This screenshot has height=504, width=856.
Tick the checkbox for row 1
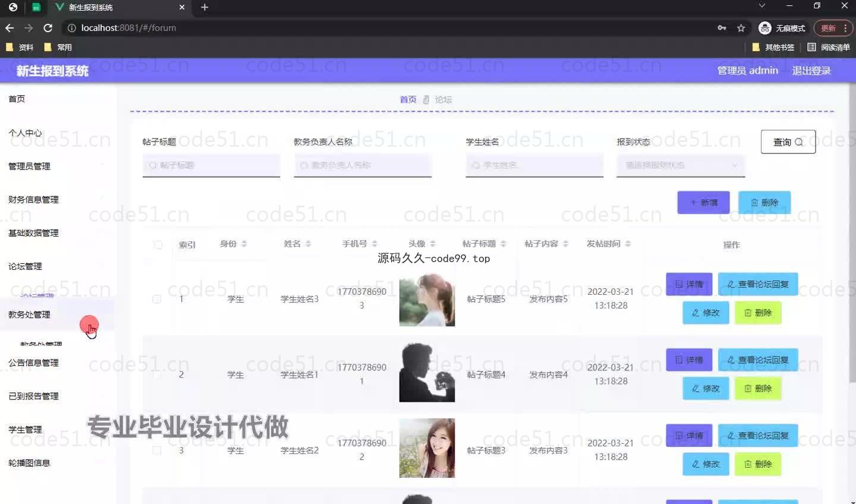[157, 299]
